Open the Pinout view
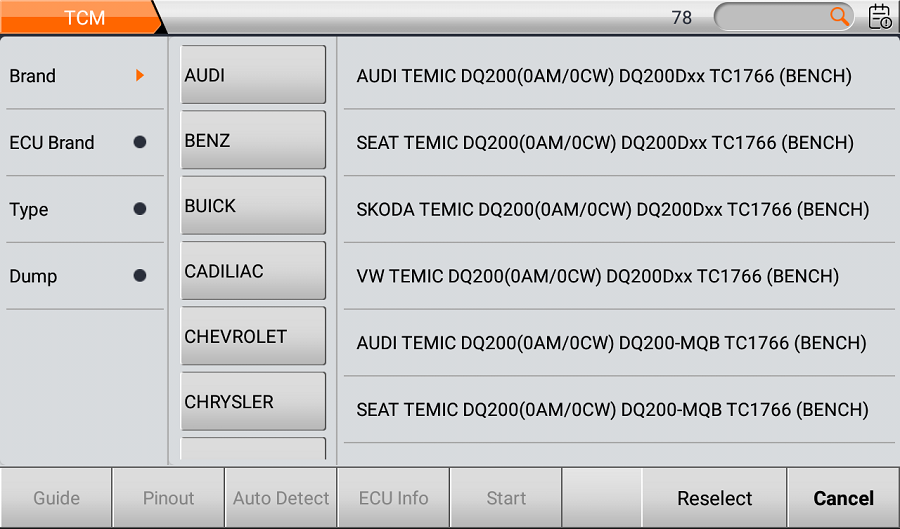The width and height of the screenshot is (900, 529). pyautogui.click(x=168, y=498)
